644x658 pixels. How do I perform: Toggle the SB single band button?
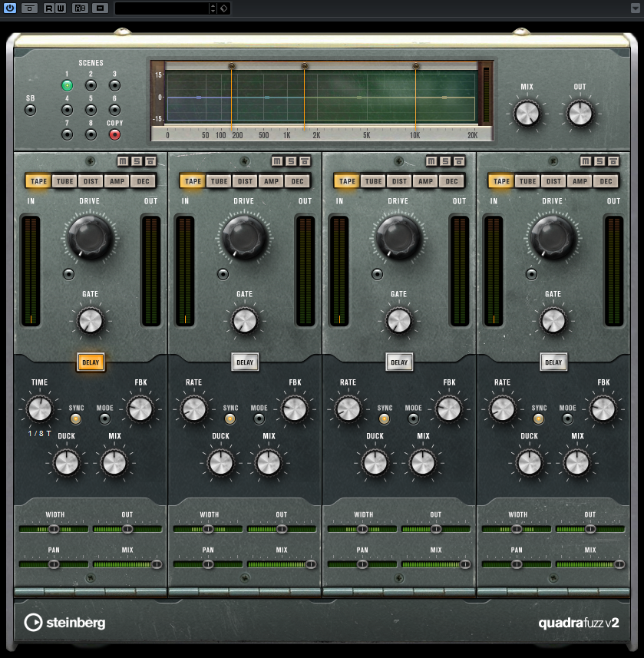[x=30, y=111]
